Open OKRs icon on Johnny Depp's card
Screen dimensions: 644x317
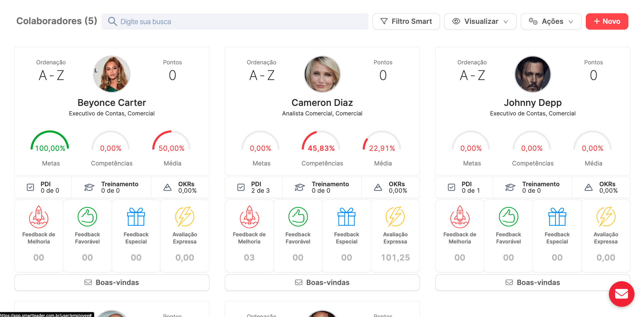(x=588, y=187)
